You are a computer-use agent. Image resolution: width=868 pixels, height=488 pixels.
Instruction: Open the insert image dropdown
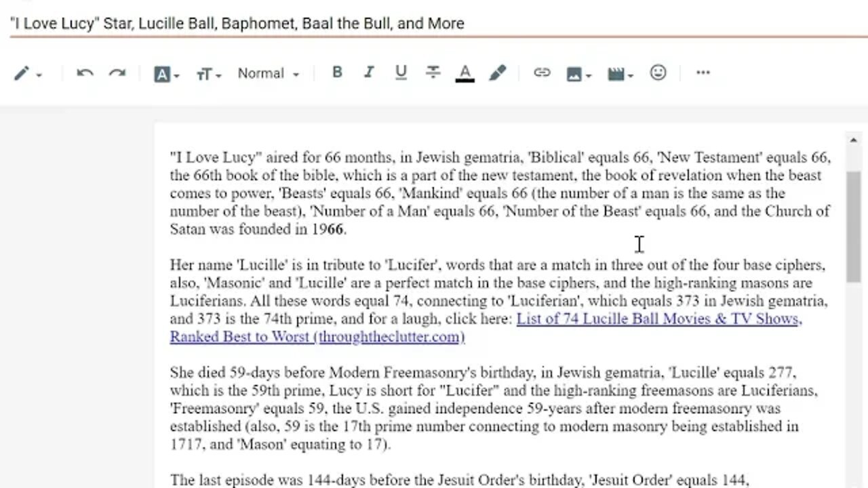click(x=578, y=74)
